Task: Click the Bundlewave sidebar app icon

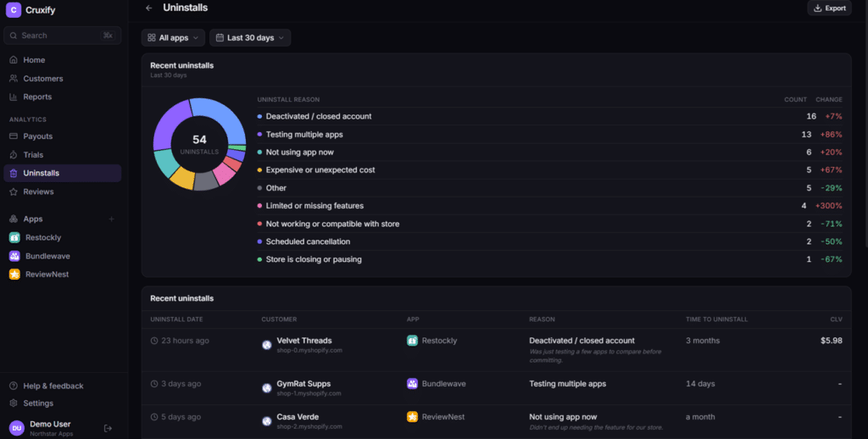Action: [x=14, y=256]
